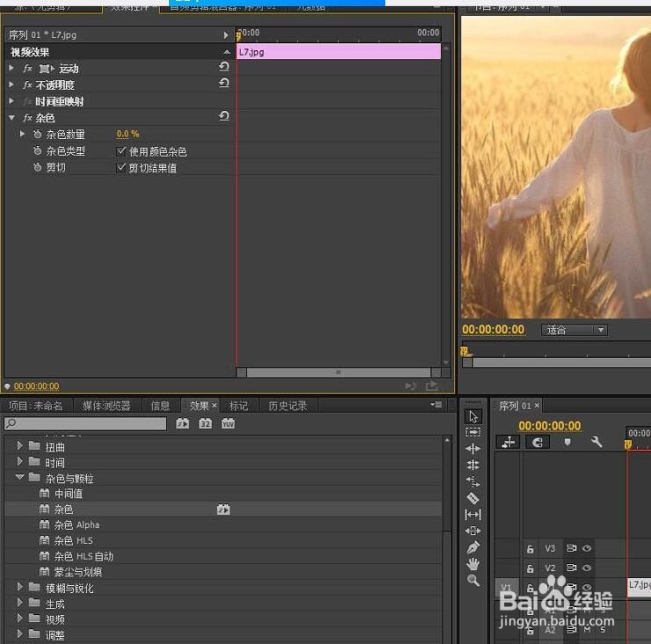Toggle sync lock for track V2

(x=571, y=567)
